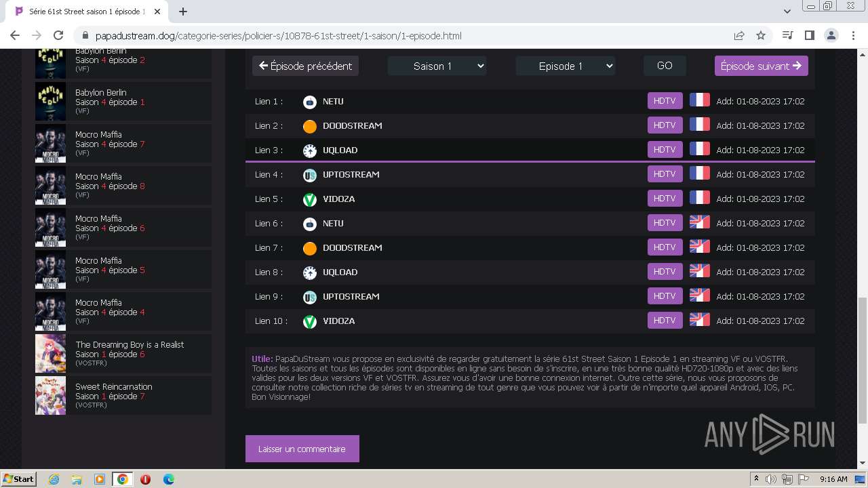Show hidden system tray icons

(x=756, y=479)
